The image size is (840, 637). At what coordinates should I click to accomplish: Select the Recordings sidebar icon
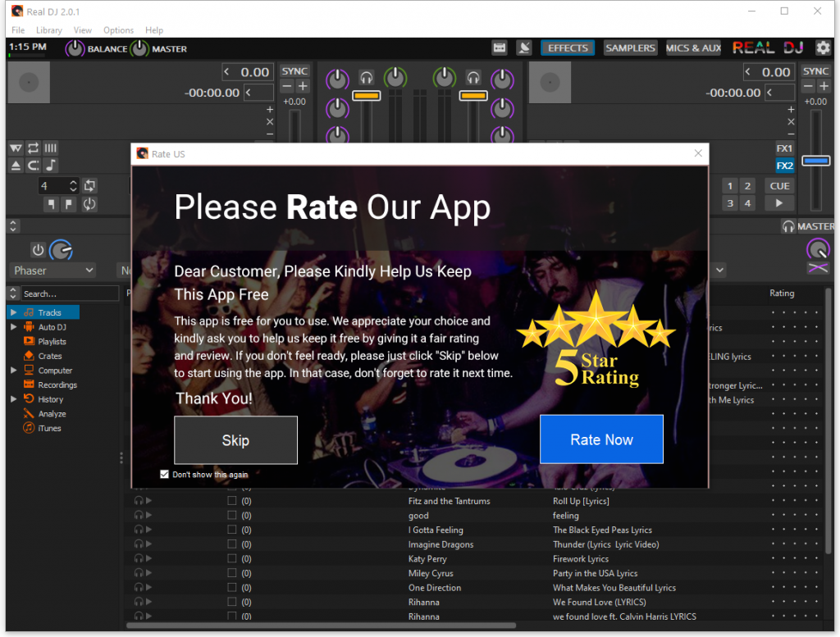(29, 384)
